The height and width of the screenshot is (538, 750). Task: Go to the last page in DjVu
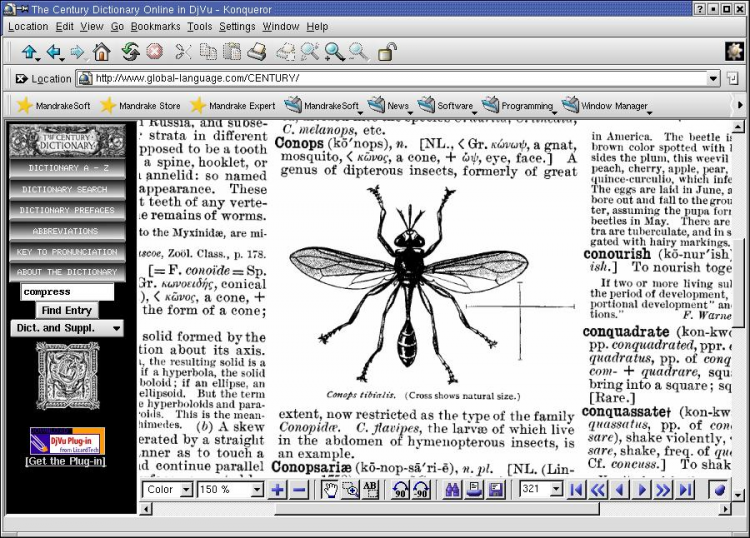tap(685, 490)
